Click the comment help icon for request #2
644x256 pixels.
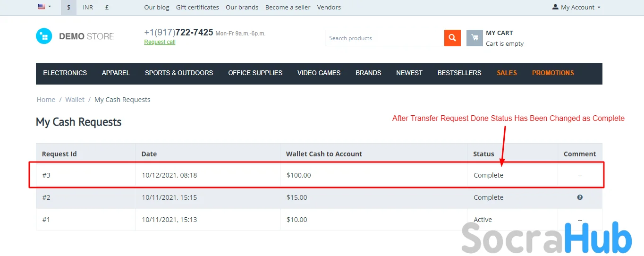click(x=580, y=197)
